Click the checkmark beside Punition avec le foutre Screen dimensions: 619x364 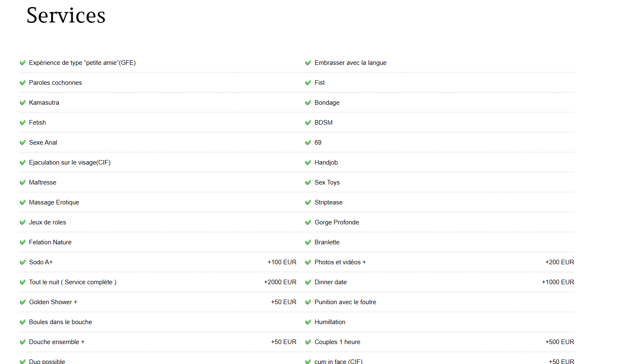pos(308,302)
